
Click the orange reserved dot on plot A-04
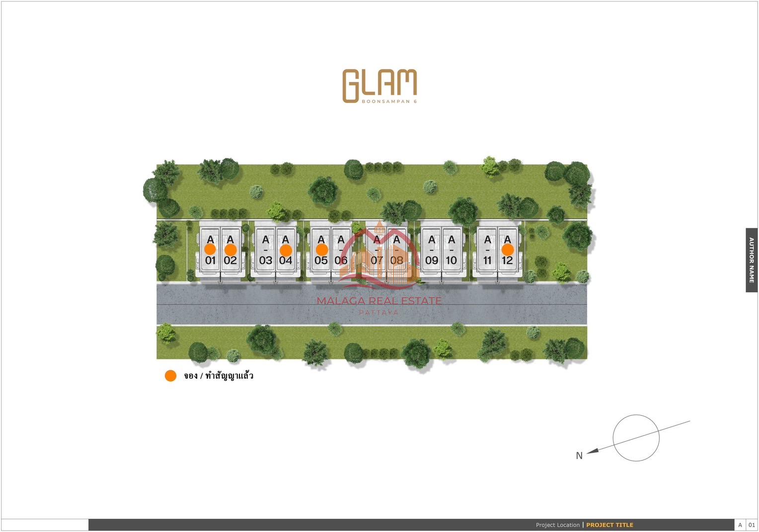pyautogui.click(x=286, y=250)
